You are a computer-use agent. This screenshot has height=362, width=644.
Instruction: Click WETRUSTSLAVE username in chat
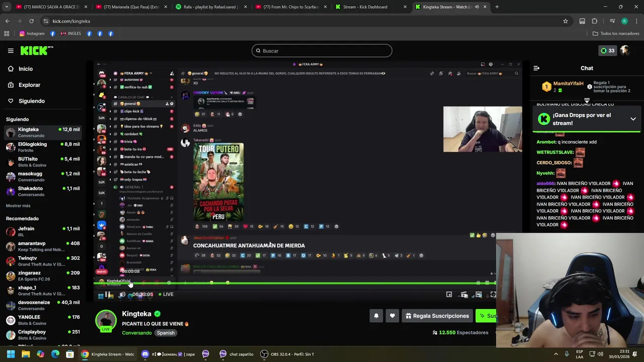tap(555, 152)
